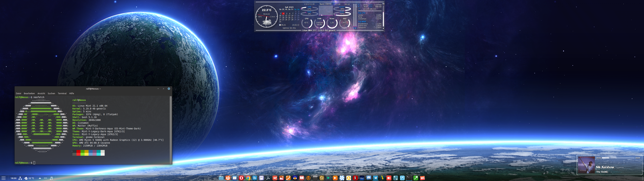Open the Bearbeiten menu in terminal
644x181 pixels.
tap(29, 94)
